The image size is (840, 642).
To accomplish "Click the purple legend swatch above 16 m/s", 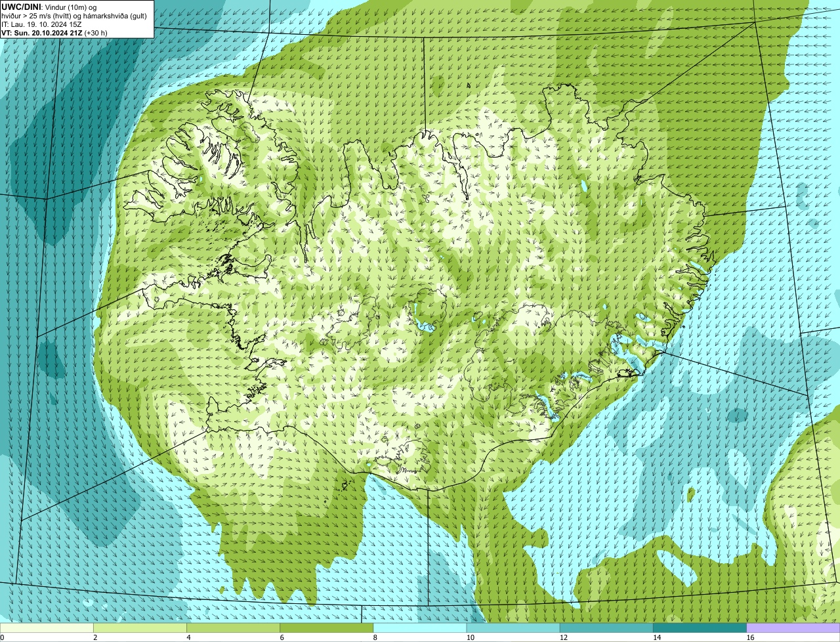I will point(793,628).
